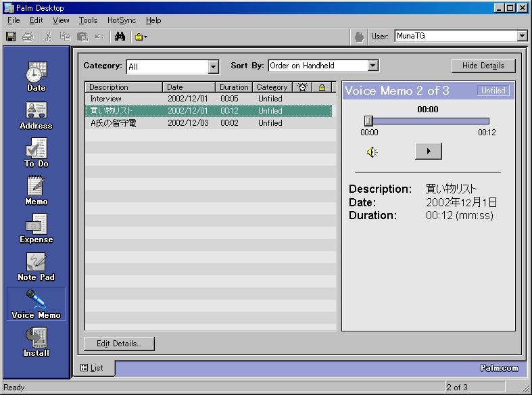This screenshot has width=532, height=395.
Task: Click the Undo toolbar icon
Action: 99,37
